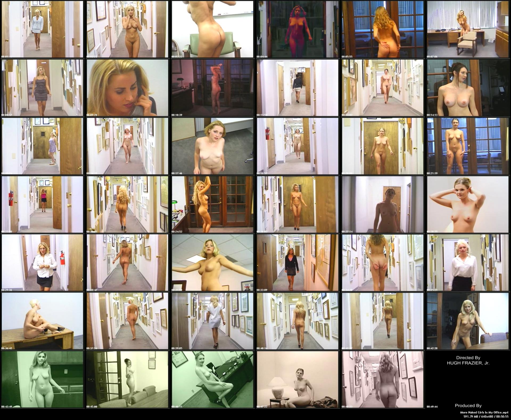
Task: Click the green-tinted frame at 00:46:11
Action: coord(212,379)
